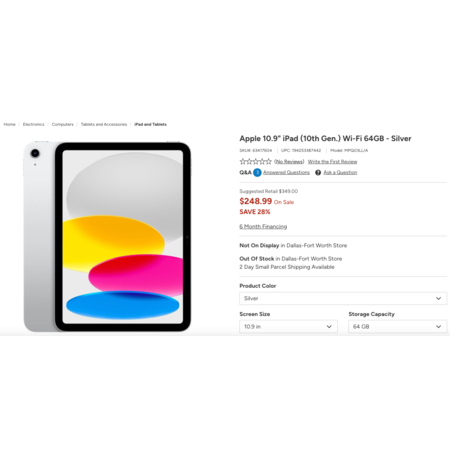Click the Apple iPad product title
The image size is (450, 450).
coord(325,138)
